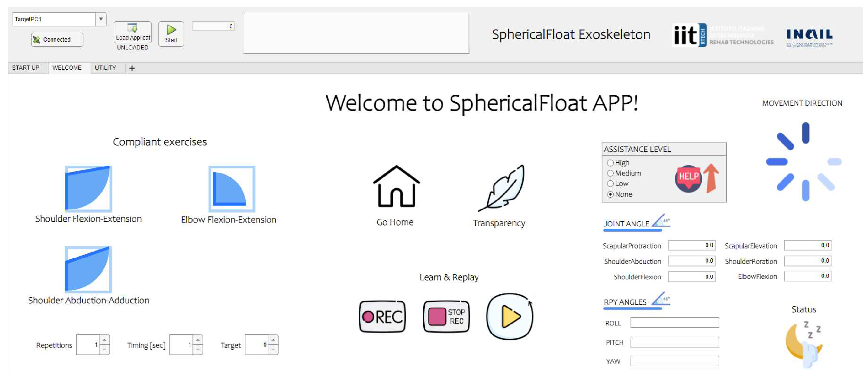The width and height of the screenshot is (868, 373).
Task: Open the TargetPC1 dropdown
Action: (x=100, y=19)
